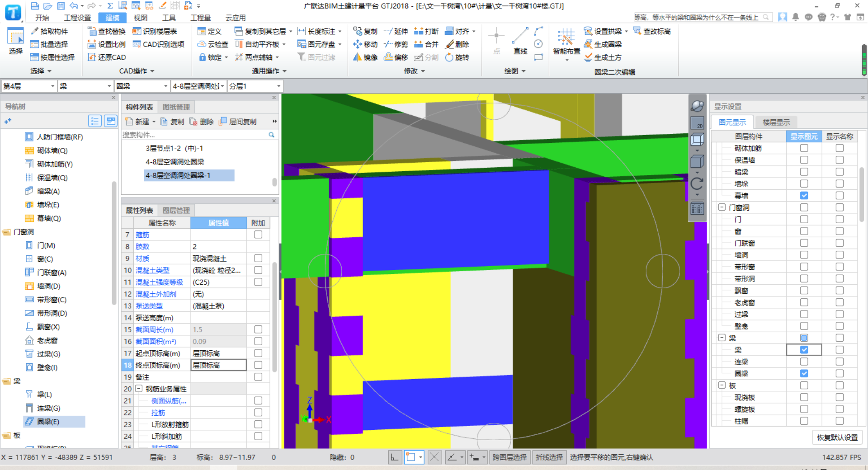Click the 锁定 lock tool
This screenshot has width=868, height=470.
[x=210, y=57]
